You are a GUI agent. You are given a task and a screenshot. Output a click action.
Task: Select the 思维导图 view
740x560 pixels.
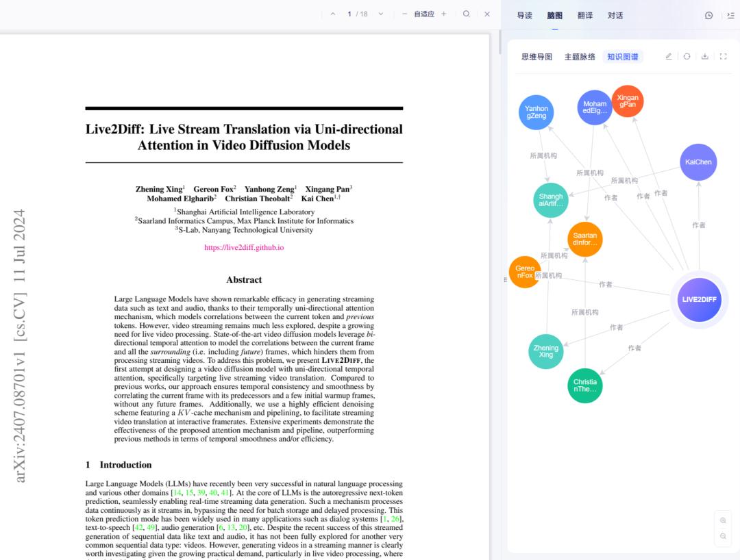(x=536, y=57)
